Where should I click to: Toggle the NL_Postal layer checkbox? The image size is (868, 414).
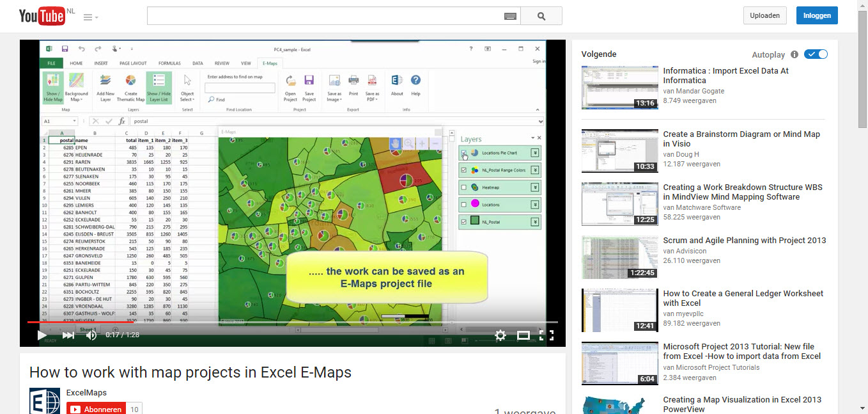pyautogui.click(x=463, y=222)
